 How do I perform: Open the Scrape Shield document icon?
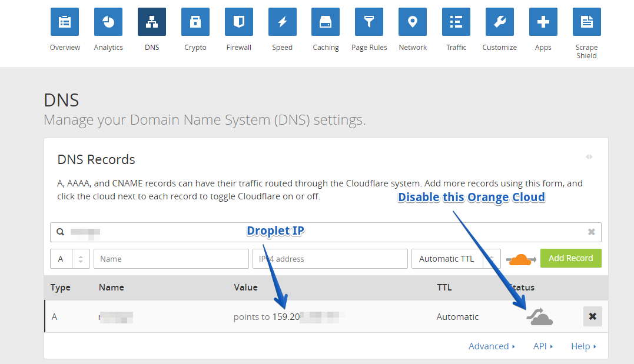[x=586, y=22]
